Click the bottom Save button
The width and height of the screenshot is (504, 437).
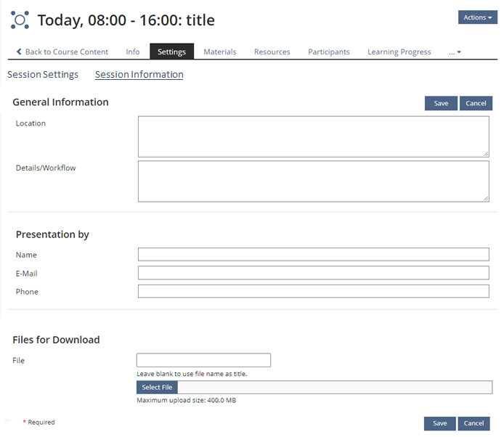coord(439,423)
